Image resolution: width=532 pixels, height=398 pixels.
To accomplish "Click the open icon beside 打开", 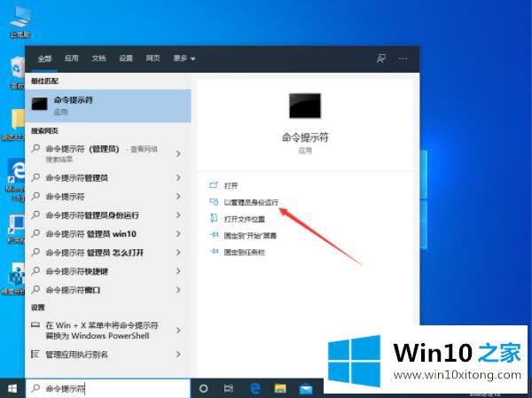I will 214,185.
